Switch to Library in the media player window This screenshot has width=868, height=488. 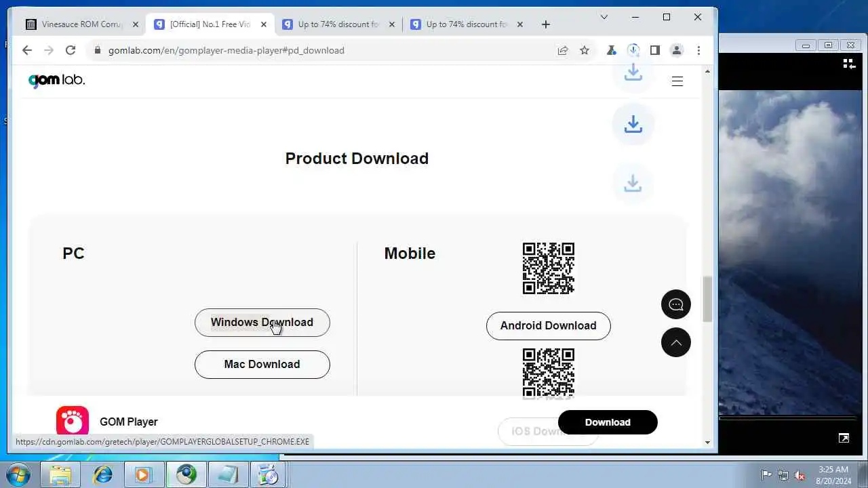[x=848, y=64]
